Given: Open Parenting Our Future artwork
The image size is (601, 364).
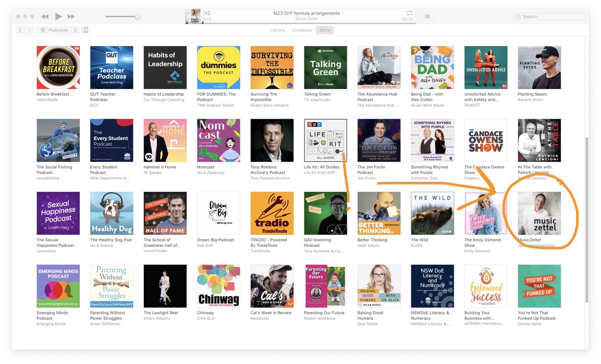Looking at the screenshot, I should point(326,286).
